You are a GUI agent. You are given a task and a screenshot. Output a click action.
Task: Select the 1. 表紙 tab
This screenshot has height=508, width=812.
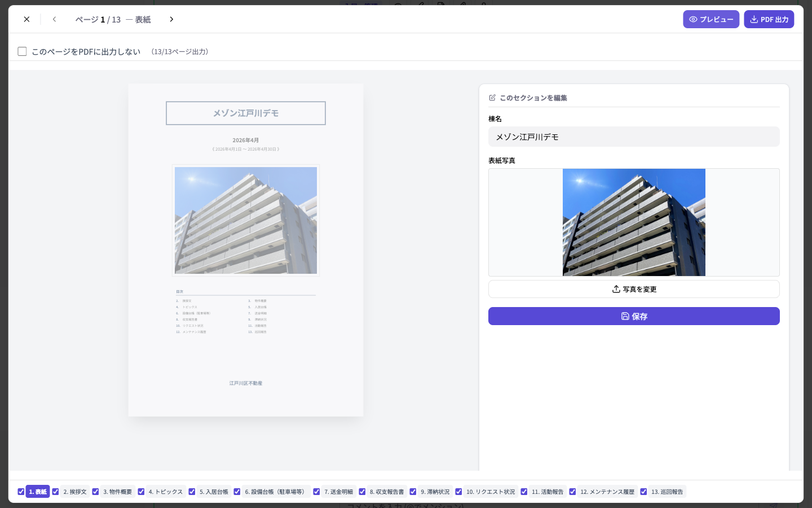pos(38,492)
